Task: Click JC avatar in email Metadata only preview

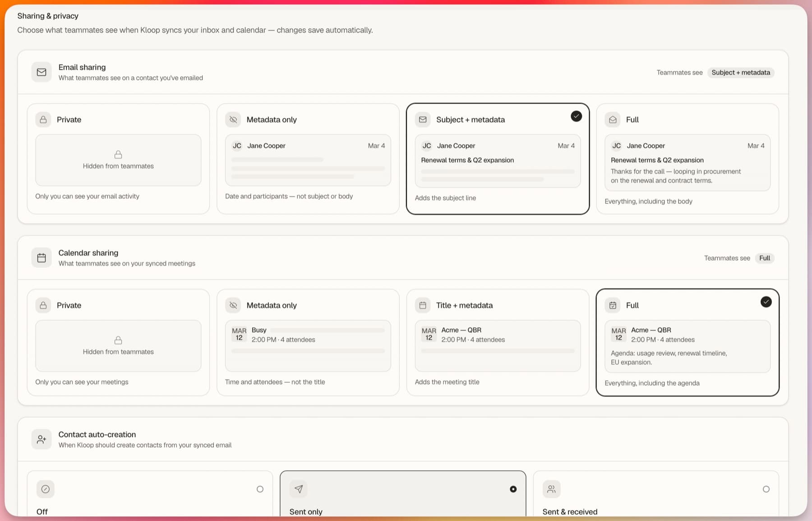Action: tap(237, 146)
